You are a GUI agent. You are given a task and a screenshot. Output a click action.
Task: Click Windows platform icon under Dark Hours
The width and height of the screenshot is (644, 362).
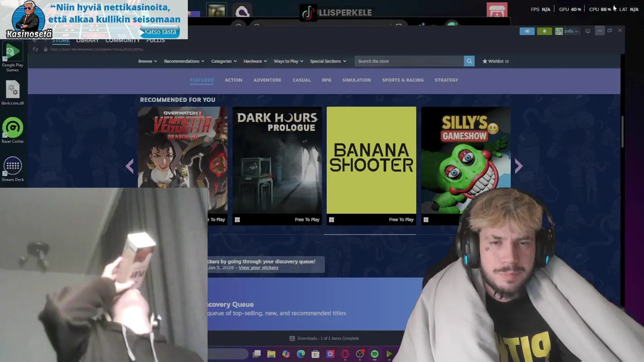(237, 220)
